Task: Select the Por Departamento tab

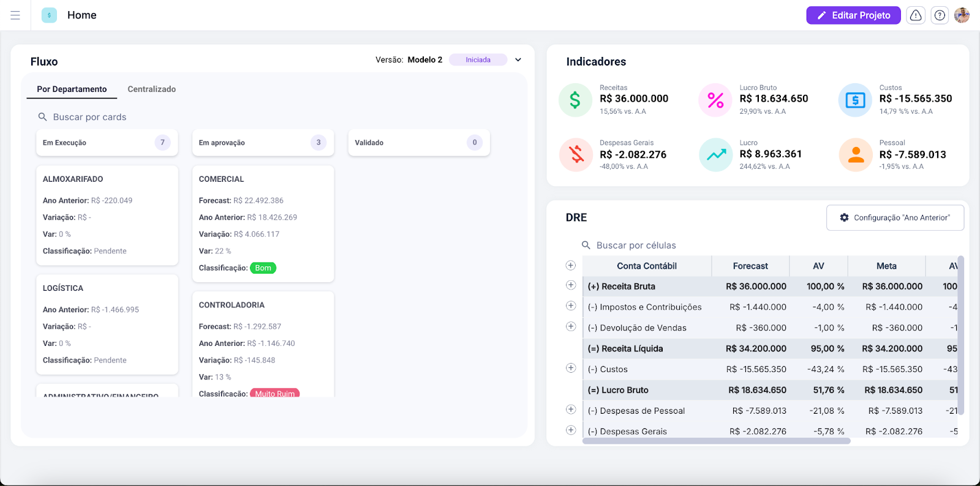Action: pos(72,89)
